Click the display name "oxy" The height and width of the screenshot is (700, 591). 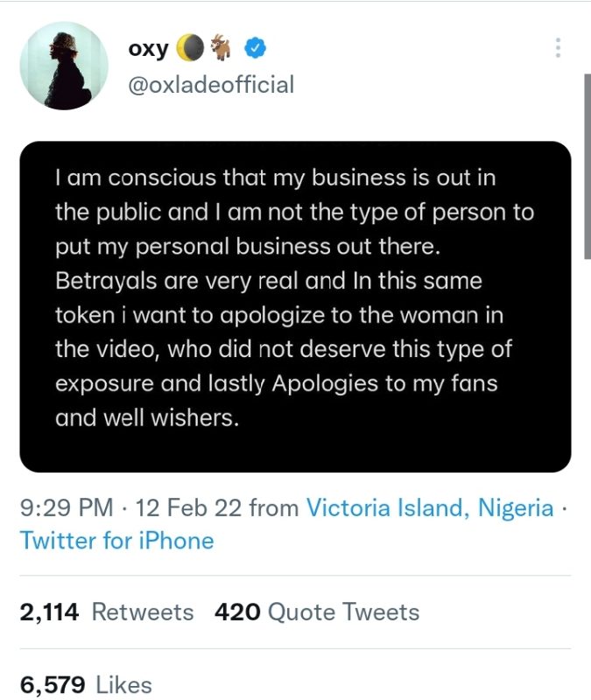click(148, 48)
